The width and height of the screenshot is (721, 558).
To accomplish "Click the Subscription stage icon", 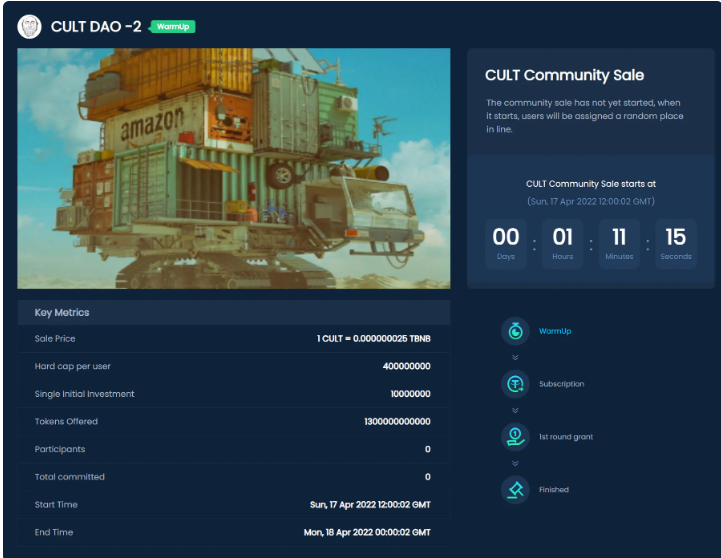I will point(515,384).
